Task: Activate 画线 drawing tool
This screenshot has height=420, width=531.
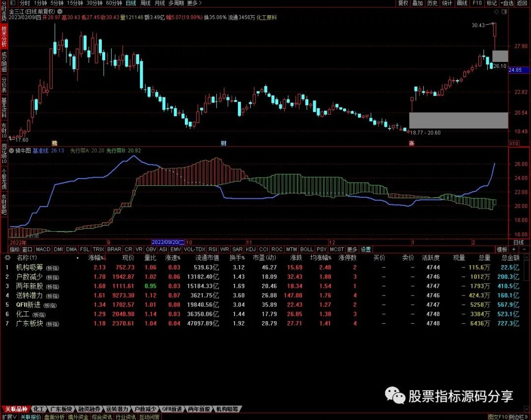Action: (x=462, y=3)
